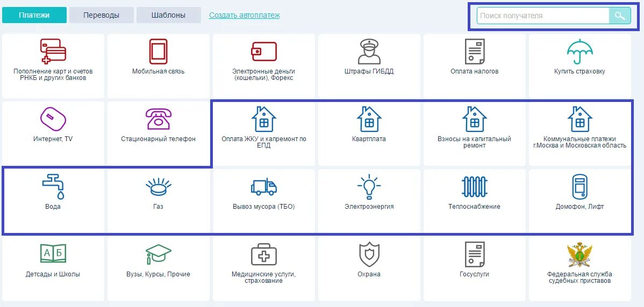Screen dimensions: 644x307
Task: Focus the Поиск получателя search field
Action: click(543, 16)
